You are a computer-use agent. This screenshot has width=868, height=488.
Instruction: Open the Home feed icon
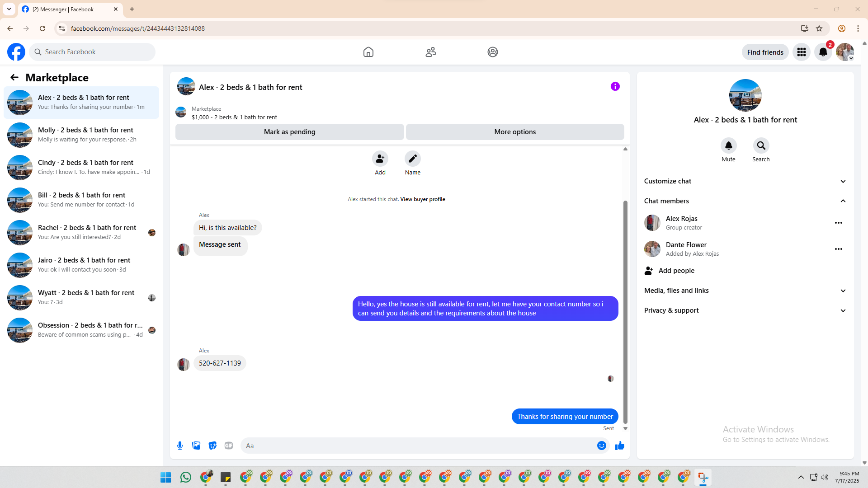368,52
